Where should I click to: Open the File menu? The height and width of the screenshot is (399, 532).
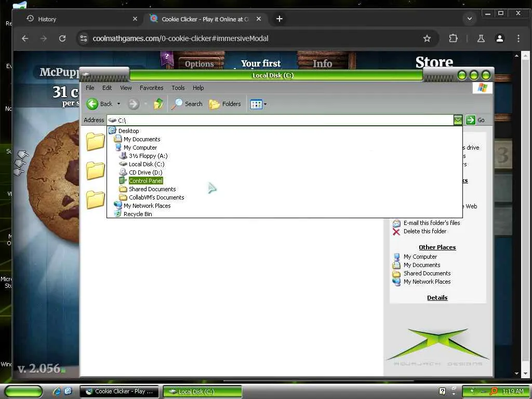point(90,88)
